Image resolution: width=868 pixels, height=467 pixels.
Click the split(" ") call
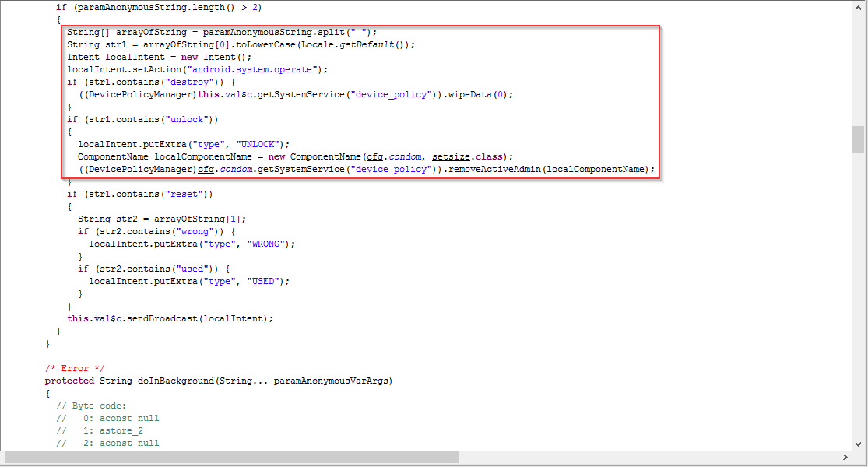click(344, 32)
